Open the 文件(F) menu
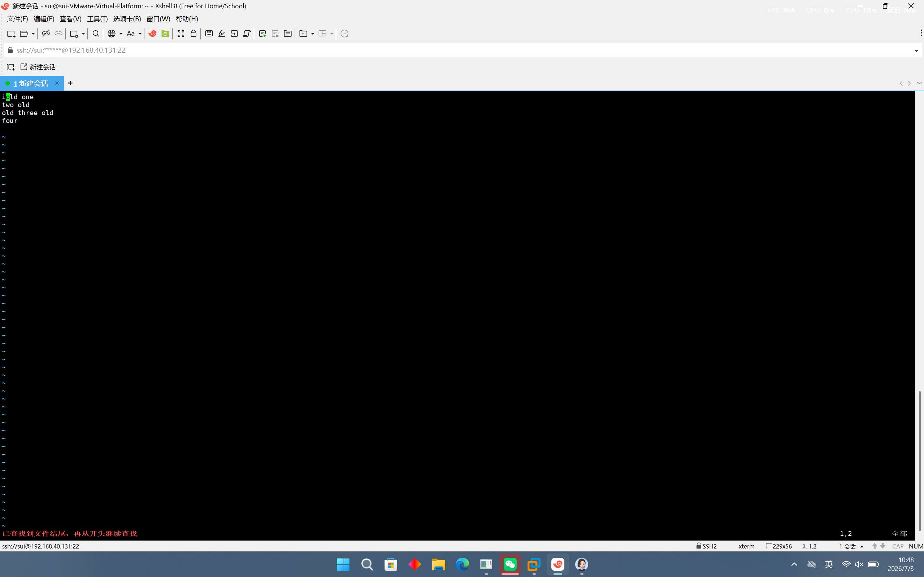 pos(18,19)
